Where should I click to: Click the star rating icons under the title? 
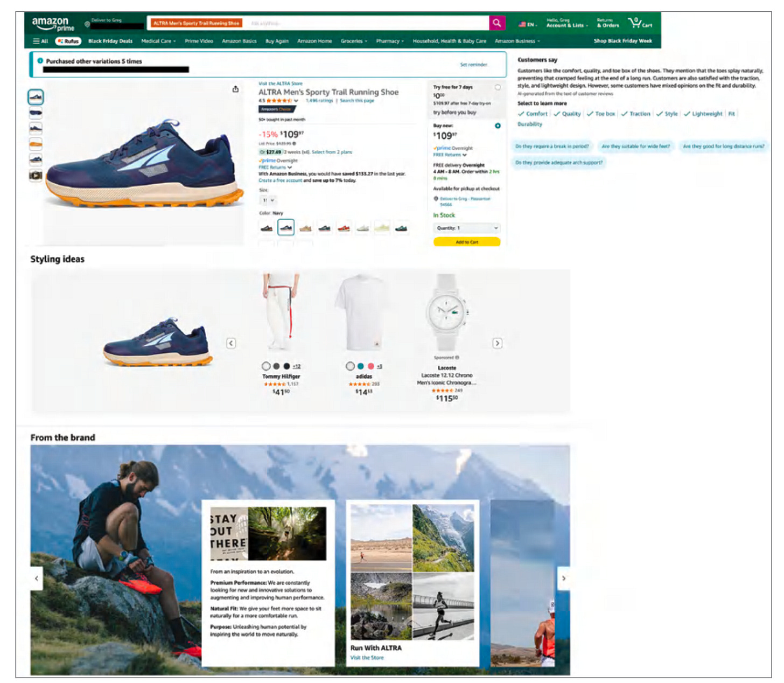coord(279,101)
